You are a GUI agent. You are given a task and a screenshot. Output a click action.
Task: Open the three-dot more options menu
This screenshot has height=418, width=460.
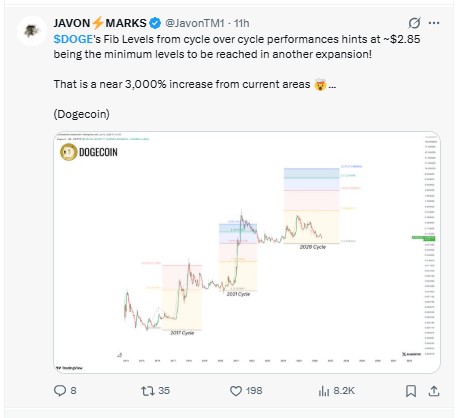(x=434, y=23)
